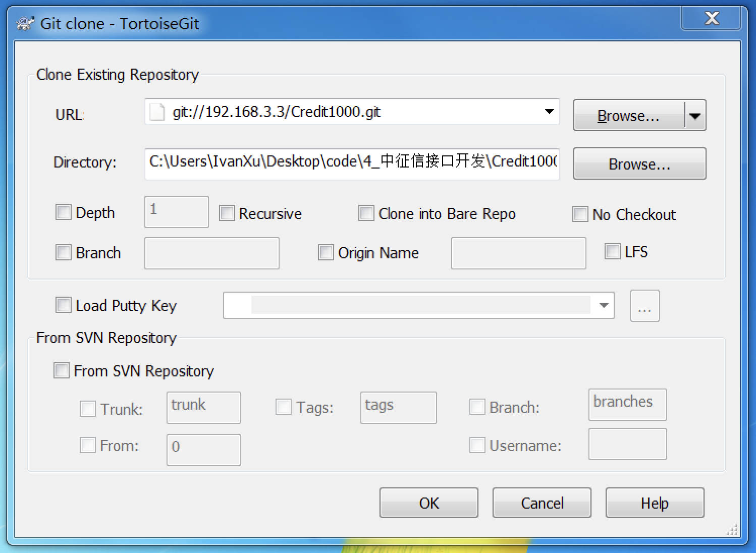Viewport: 756px width, 553px height.
Task: Tick the Username checkbox
Action: [x=477, y=445]
